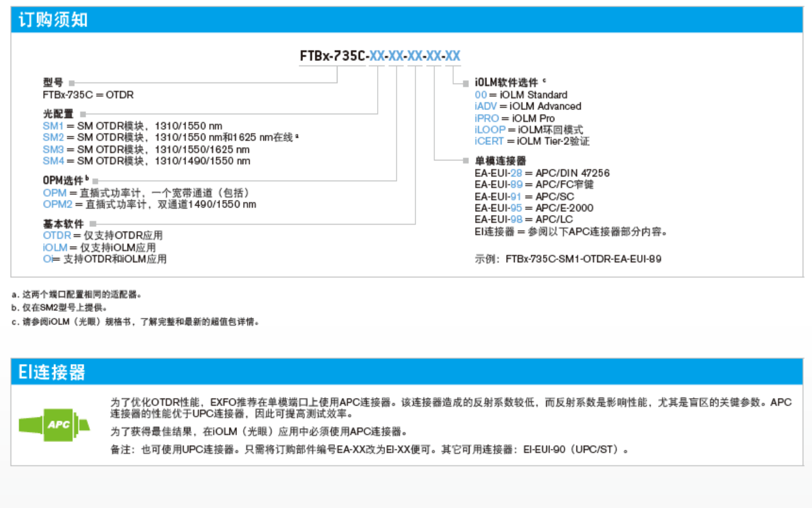
Task: Click the "订购须知" section header
Action: pos(407,20)
